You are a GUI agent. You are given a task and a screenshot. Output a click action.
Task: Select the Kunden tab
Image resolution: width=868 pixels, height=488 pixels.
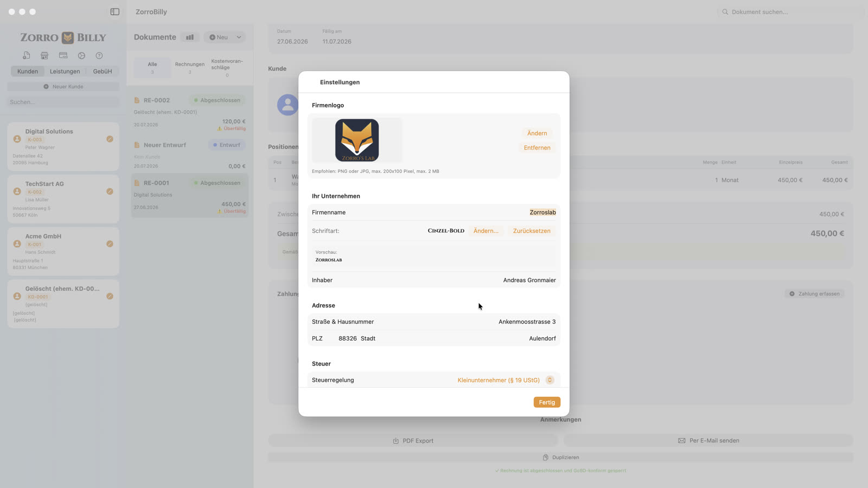28,71
